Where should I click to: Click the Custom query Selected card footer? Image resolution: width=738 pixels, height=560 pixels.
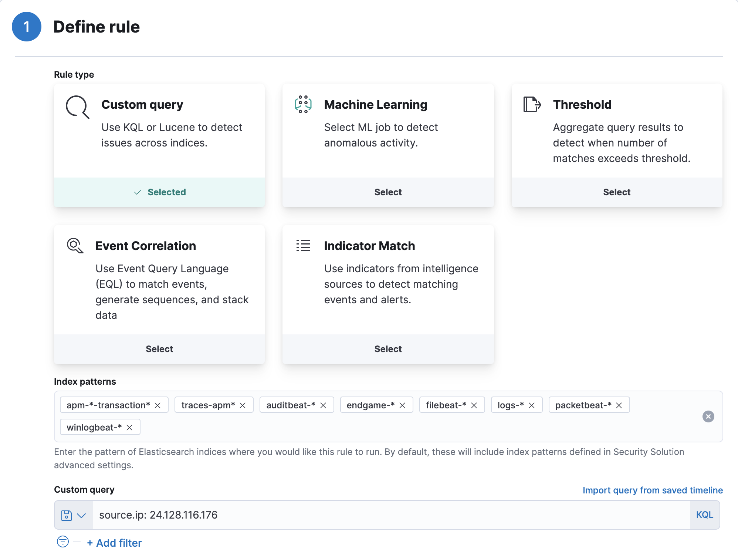click(x=159, y=192)
